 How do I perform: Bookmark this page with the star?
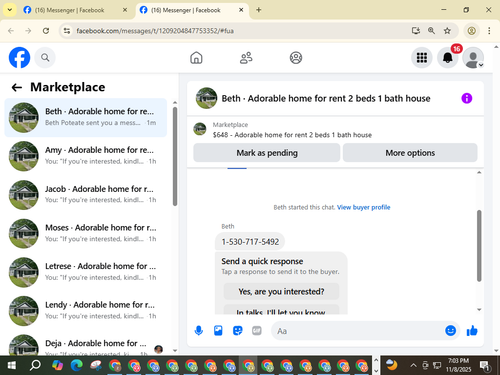pyautogui.click(x=447, y=31)
